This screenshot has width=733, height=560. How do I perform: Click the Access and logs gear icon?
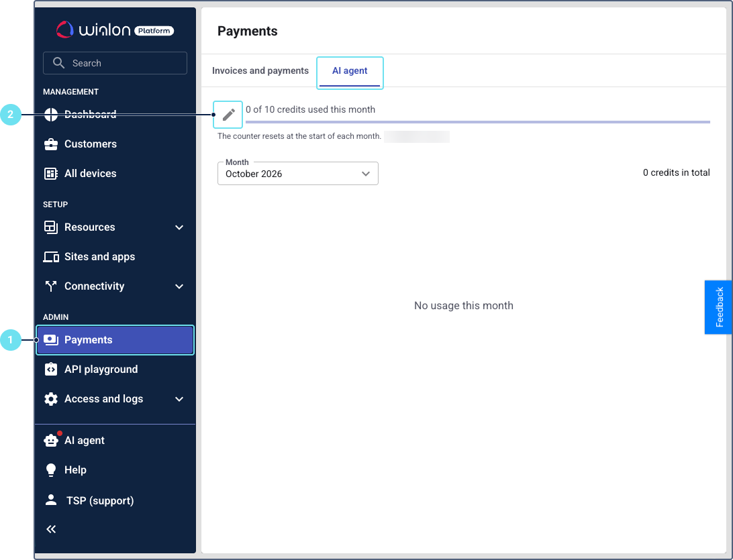pyautogui.click(x=50, y=399)
